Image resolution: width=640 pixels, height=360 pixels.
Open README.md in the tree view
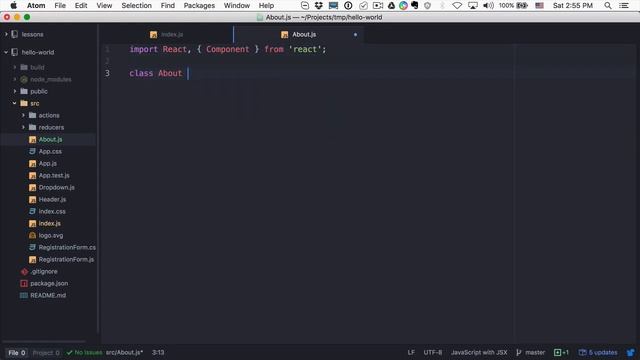(x=48, y=296)
